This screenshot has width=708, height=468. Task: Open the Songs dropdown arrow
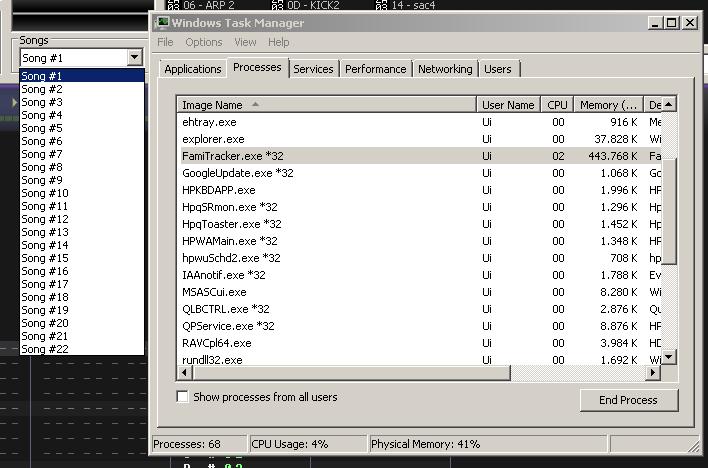135,58
